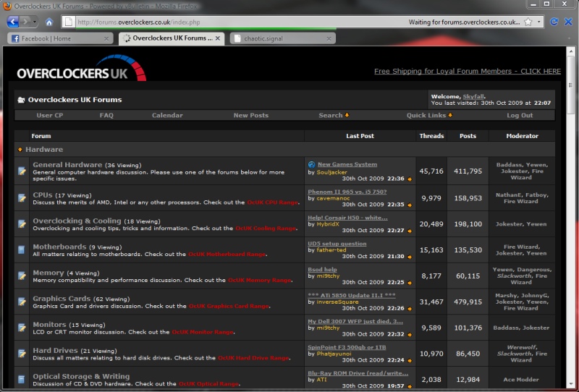Go to last post arrow for Bsod help

(410, 283)
